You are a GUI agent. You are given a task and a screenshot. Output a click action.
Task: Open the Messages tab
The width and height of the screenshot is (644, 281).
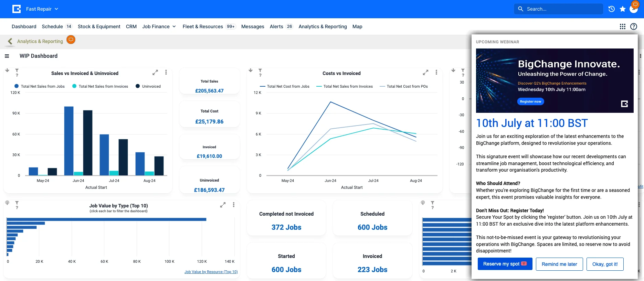coord(253,26)
